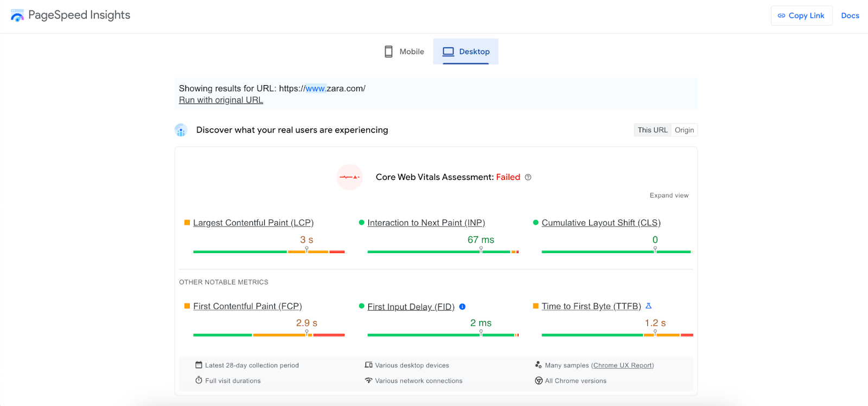Click the CLS value 0
The height and width of the screenshot is (406, 868).
(655, 240)
